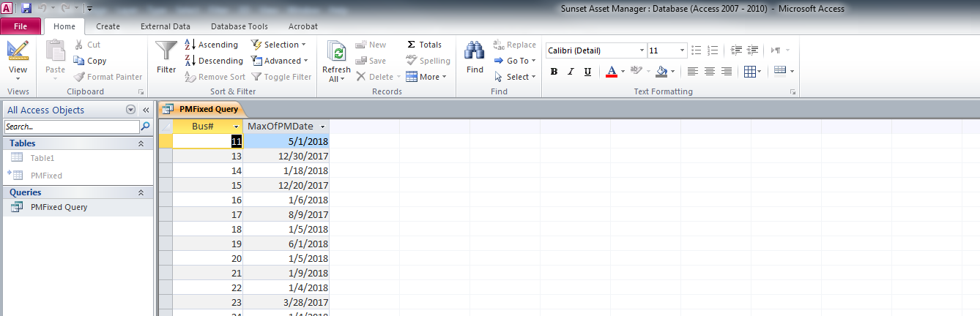Viewport: 980px width, 316px height.
Task: Sort records with Descending
Action: [x=213, y=61]
